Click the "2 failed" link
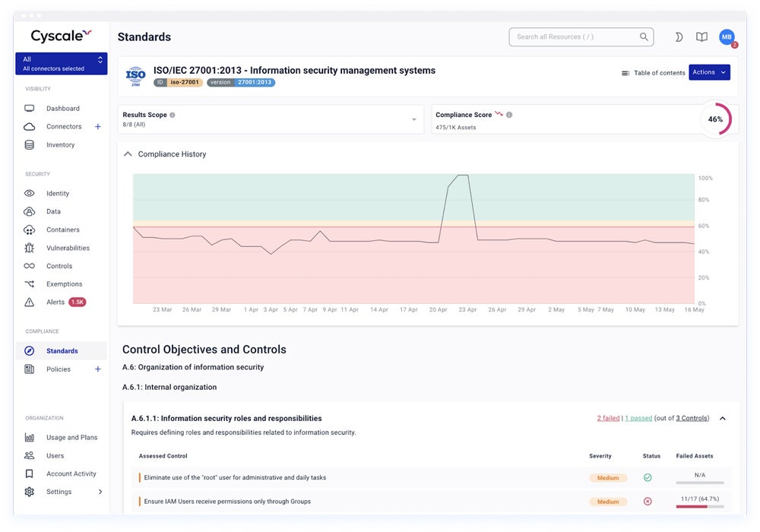 pyautogui.click(x=608, y=418)
